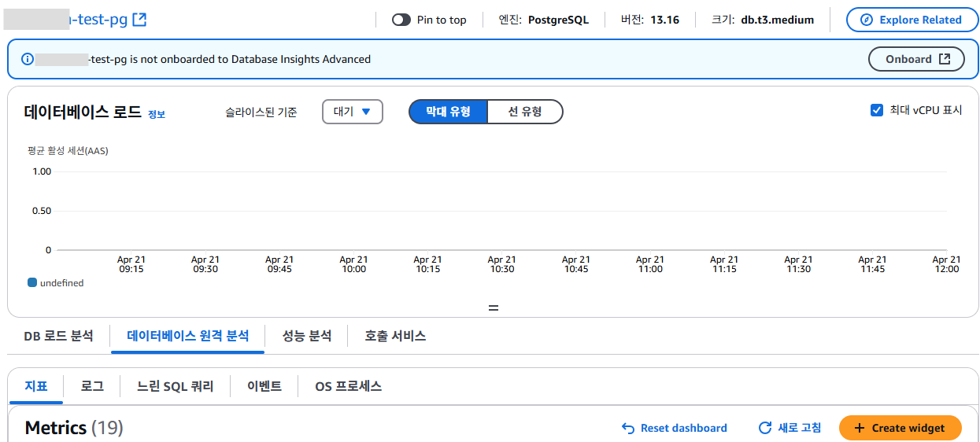Select the OS 프로세스 sub-tab
Screen dimensions: 980x442
point(349,386)
